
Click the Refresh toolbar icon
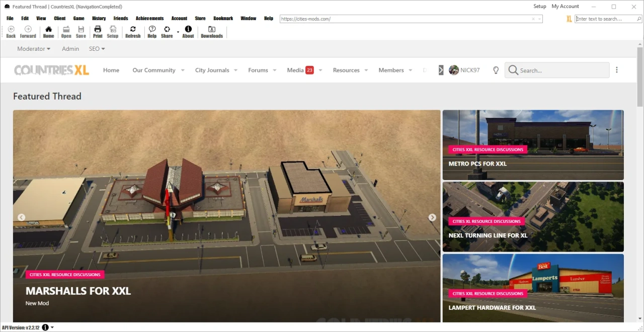(133, 29)
